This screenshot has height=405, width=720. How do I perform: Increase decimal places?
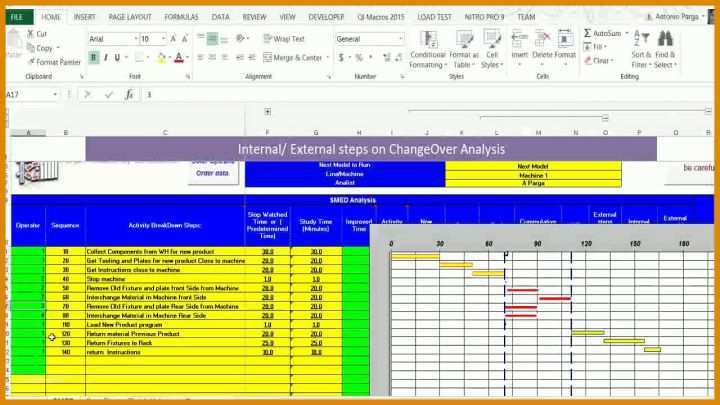(x=387, y=58)
